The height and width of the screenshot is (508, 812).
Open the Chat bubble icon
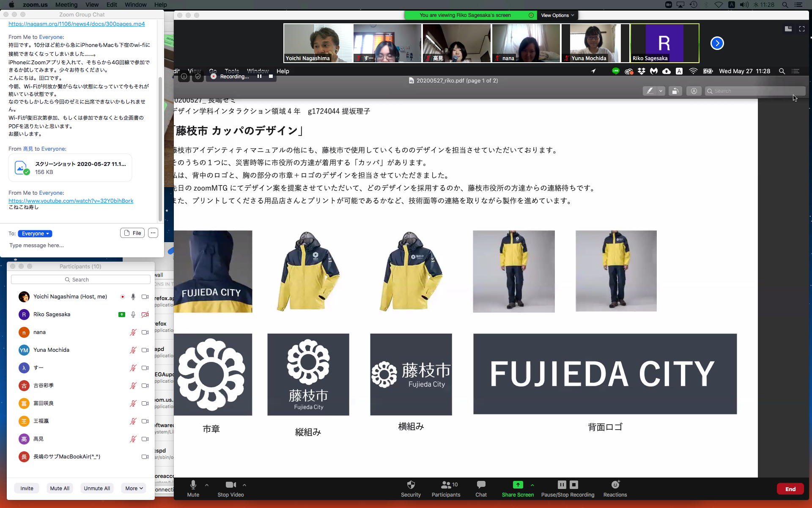481,485
